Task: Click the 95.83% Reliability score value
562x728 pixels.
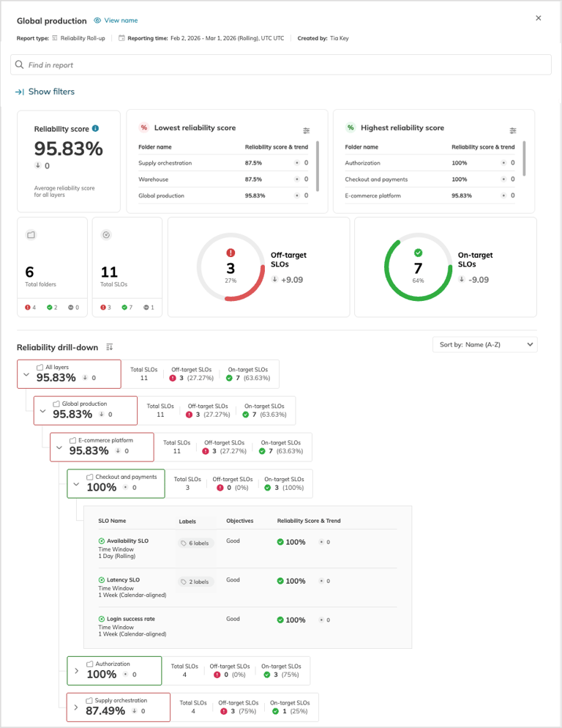Action: click(69, 149)
